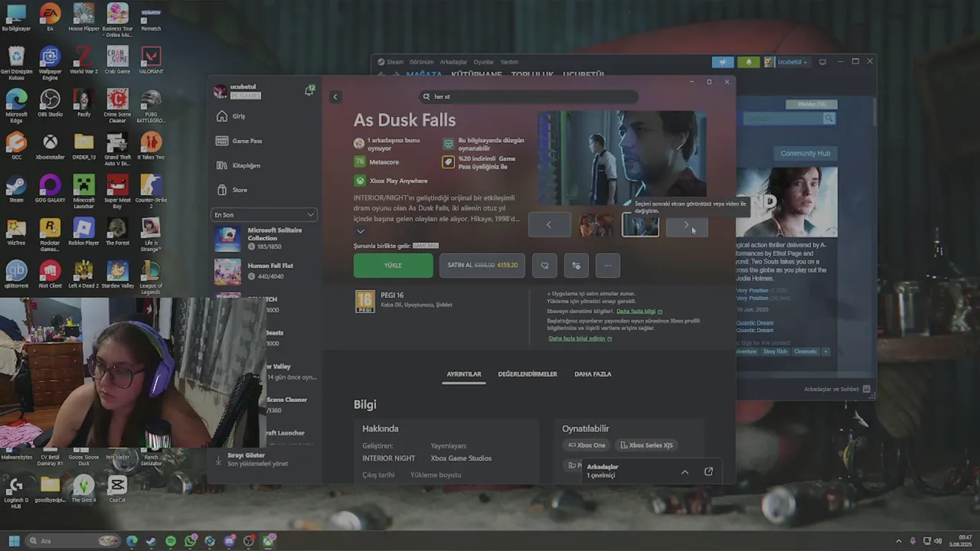Expand the game description chevron

click(360, 231)
